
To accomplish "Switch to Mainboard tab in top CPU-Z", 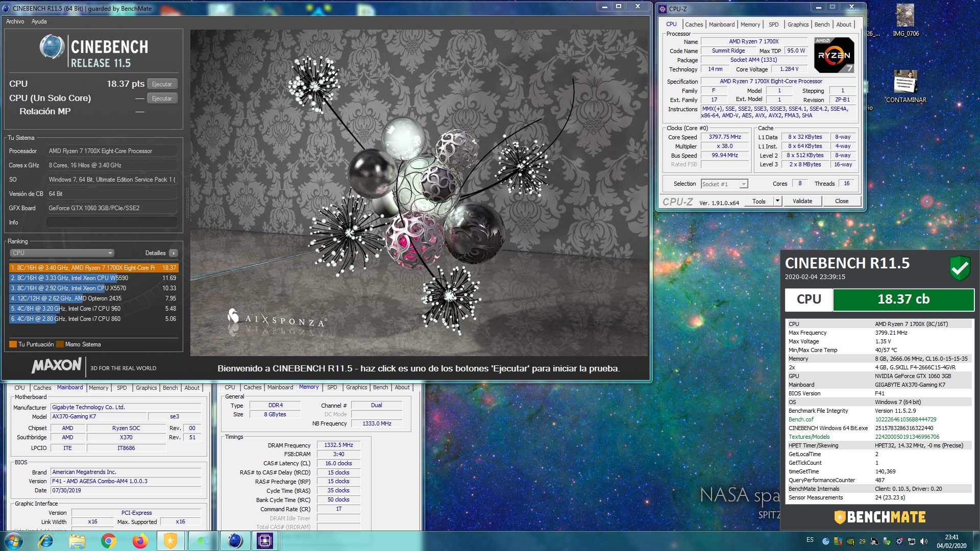I will pos(721,24).
